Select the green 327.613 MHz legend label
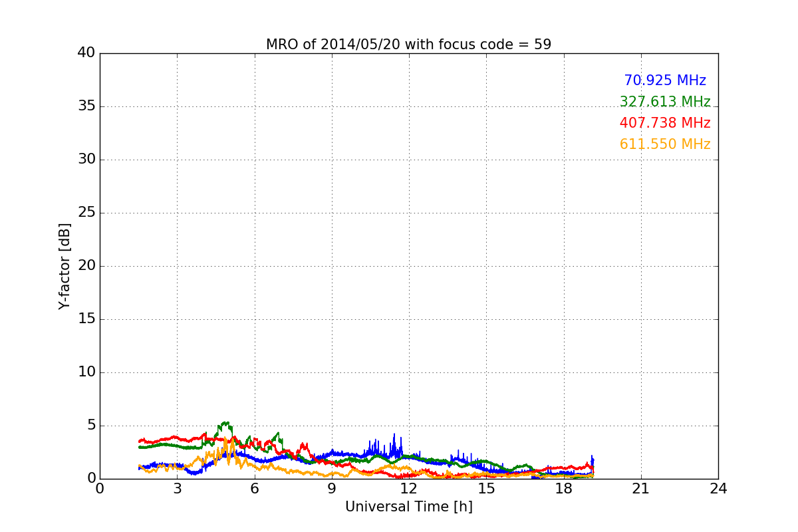This screenshot has width=798, height=532. coord(665,102)
